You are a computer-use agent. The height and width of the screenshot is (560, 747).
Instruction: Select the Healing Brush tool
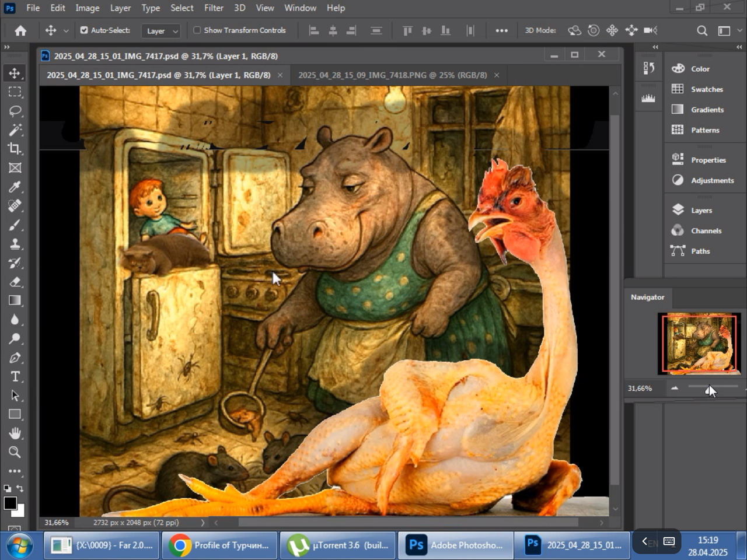tap(15, 206)
